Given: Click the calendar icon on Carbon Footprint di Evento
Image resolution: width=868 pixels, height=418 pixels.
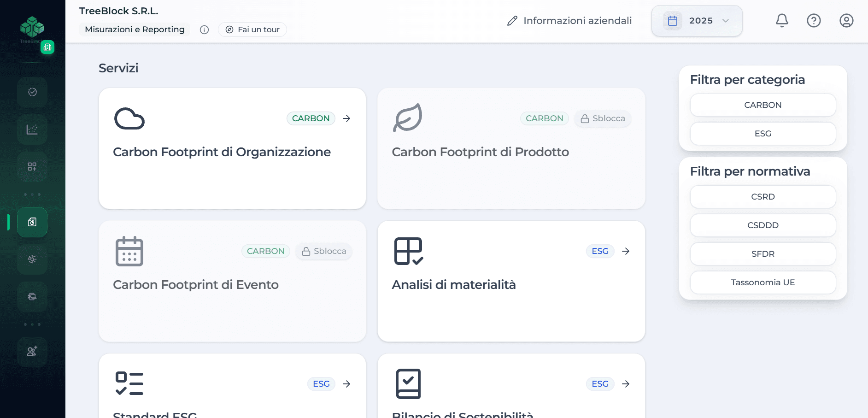Looking at the screenshot, I should 129,251.
